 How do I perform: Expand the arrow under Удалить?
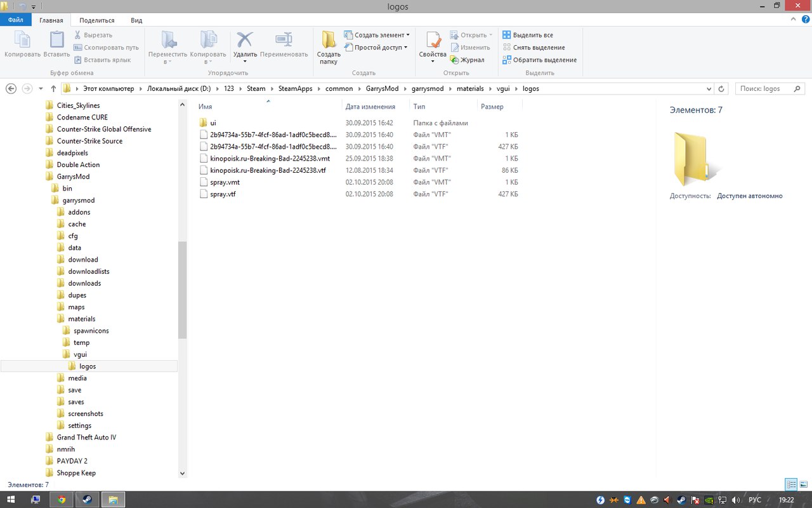coord(245,62)
